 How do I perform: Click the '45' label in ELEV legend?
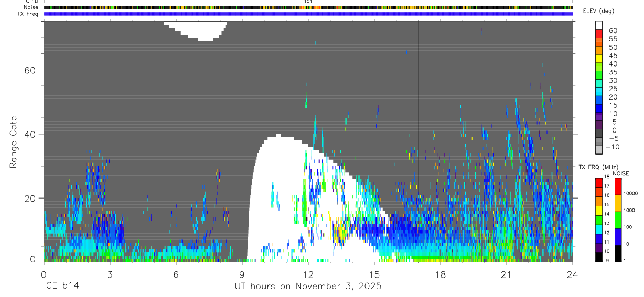(x=613, y=56)
